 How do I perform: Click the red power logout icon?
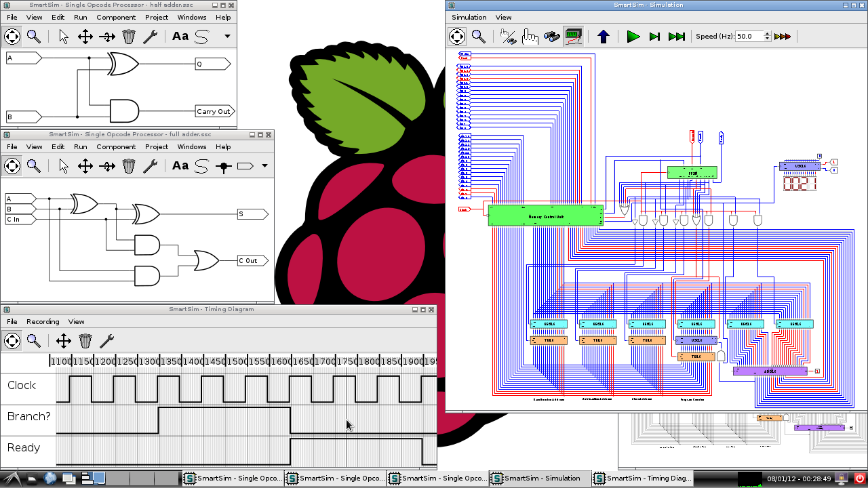tap(860, 478)
